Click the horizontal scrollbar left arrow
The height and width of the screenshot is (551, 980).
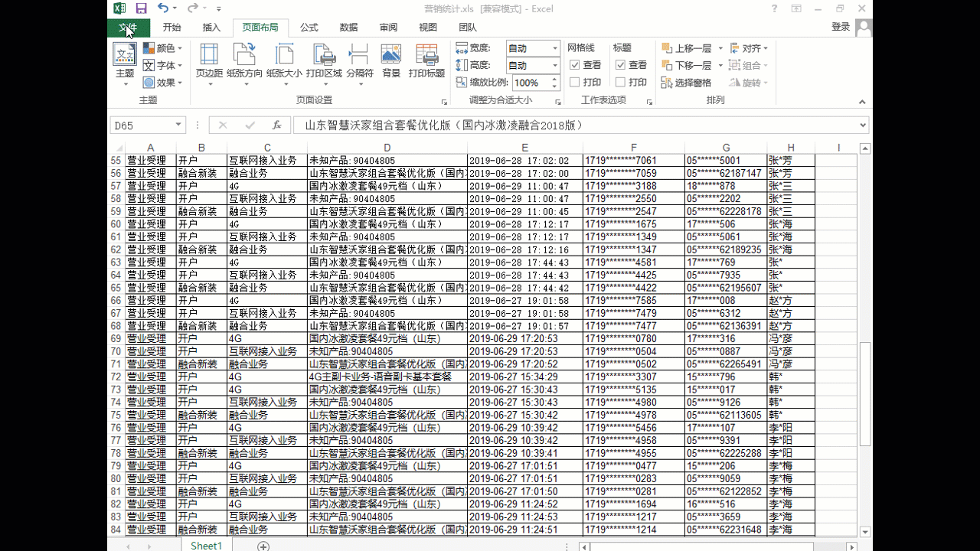point(585,546)
